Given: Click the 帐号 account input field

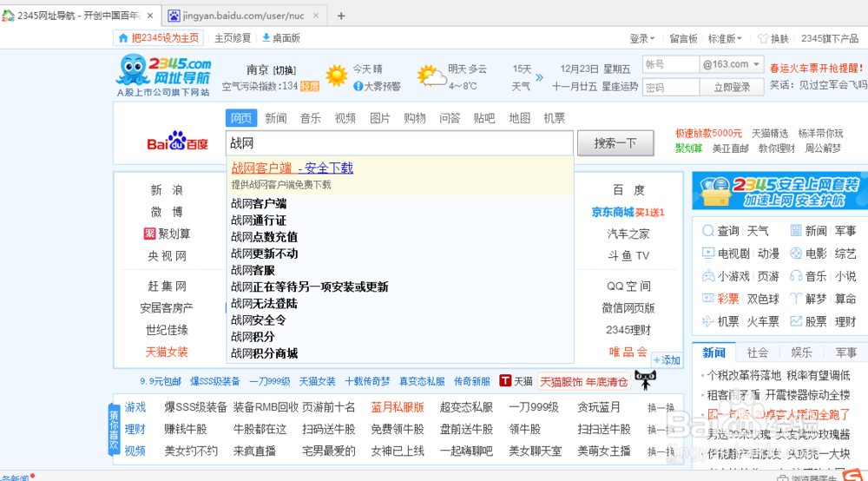Looking at the screenshot, I should click(671, 64).
